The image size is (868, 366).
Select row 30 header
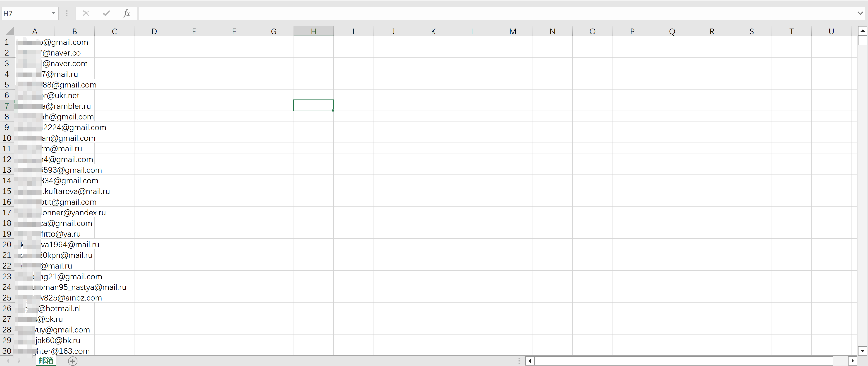(7, 351)
